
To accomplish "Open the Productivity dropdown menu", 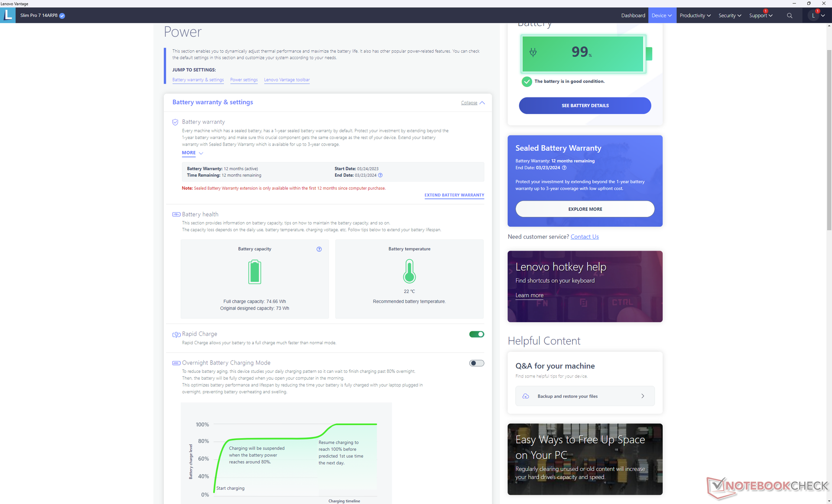I will click(695, 16).
